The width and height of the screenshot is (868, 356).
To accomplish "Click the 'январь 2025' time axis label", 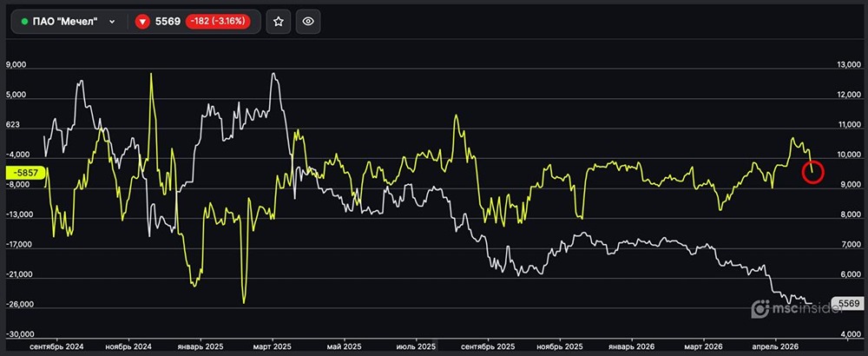I will [200, 346].
